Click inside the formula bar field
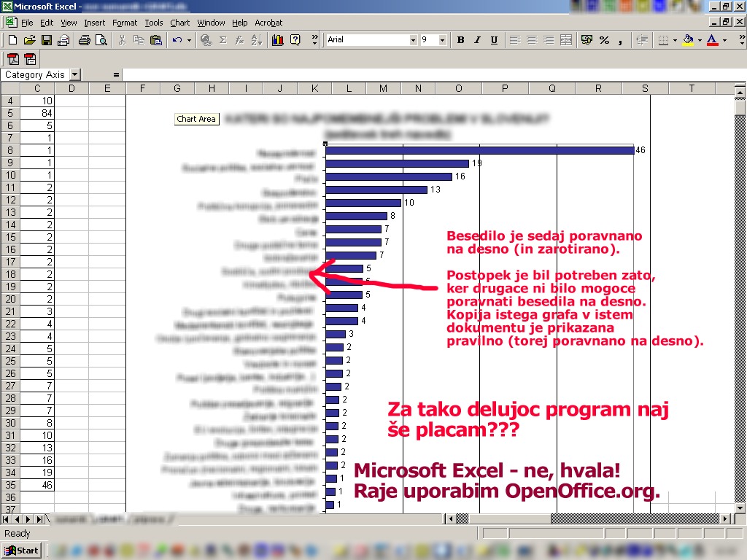This screenshot has height=560, width=747. click(433, 75)
